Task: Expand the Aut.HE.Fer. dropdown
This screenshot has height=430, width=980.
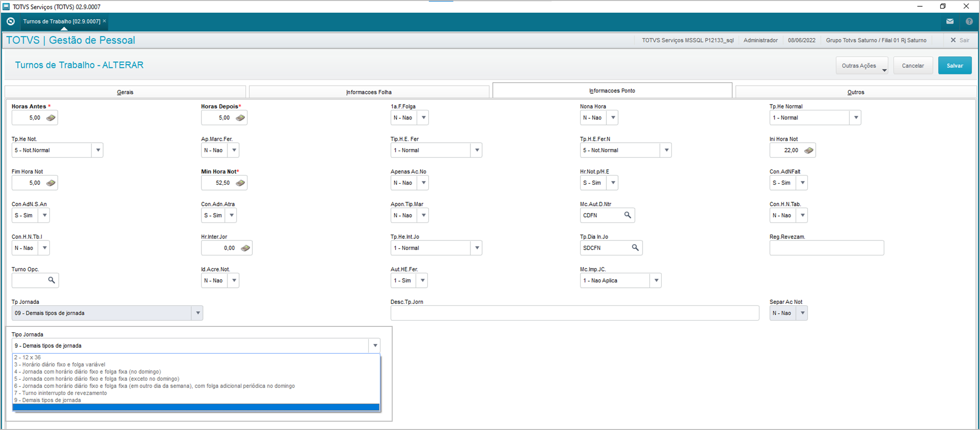Action: point(423,280)
